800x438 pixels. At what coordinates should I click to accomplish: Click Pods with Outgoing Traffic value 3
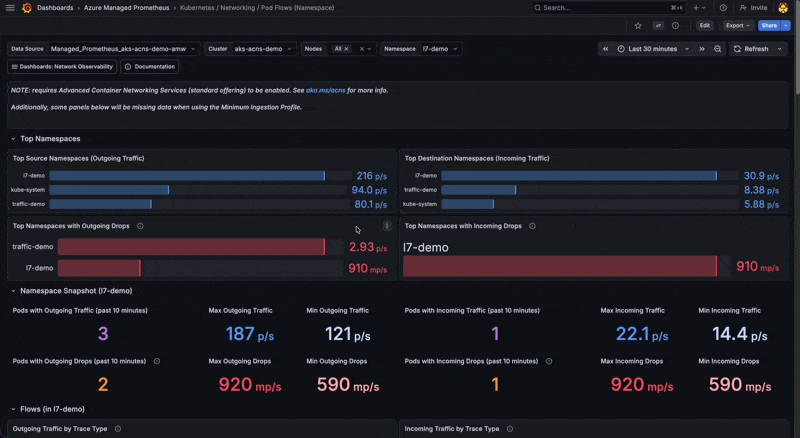coord(103,334)
